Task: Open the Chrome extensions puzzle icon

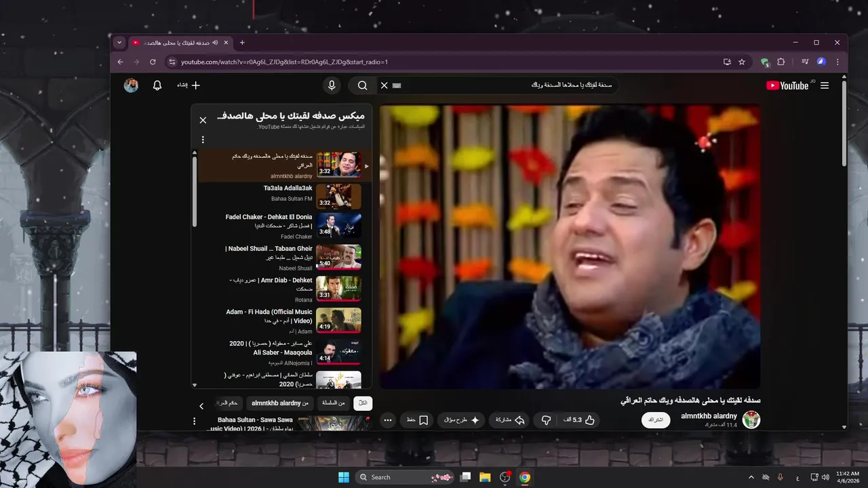Action: [x=781, y=62]
